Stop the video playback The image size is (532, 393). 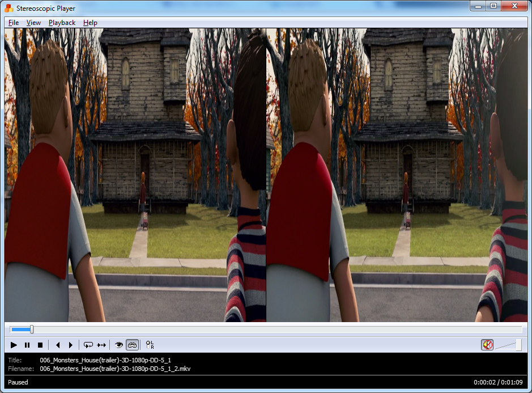(x=40, y=345)
